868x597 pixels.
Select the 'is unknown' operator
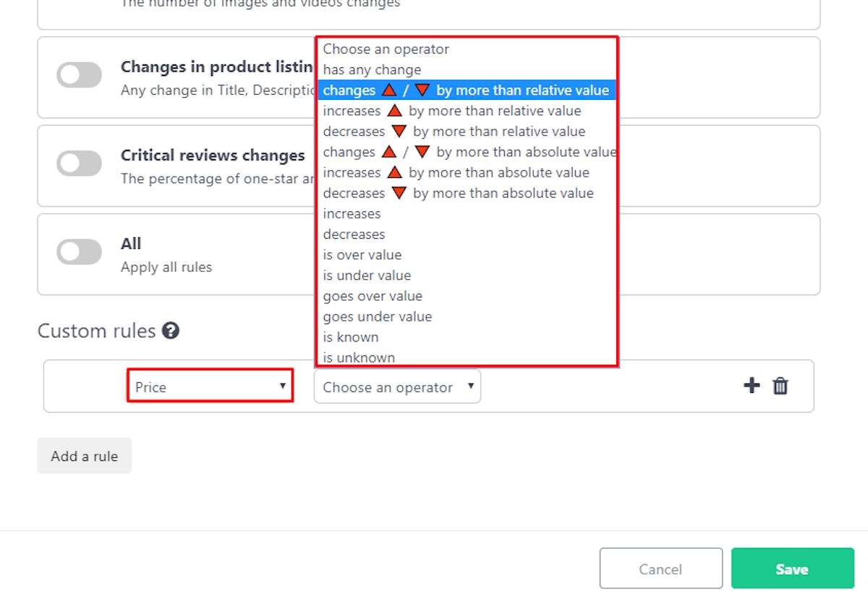[467, 357]
